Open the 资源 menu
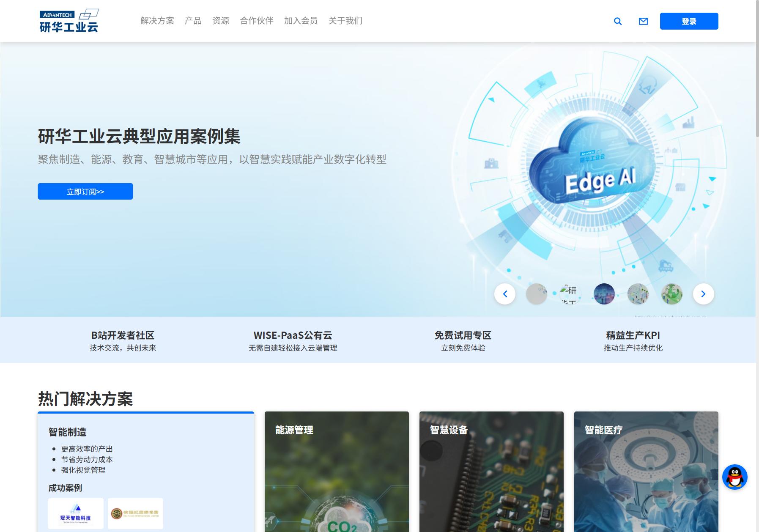 (x=221, y=21)
